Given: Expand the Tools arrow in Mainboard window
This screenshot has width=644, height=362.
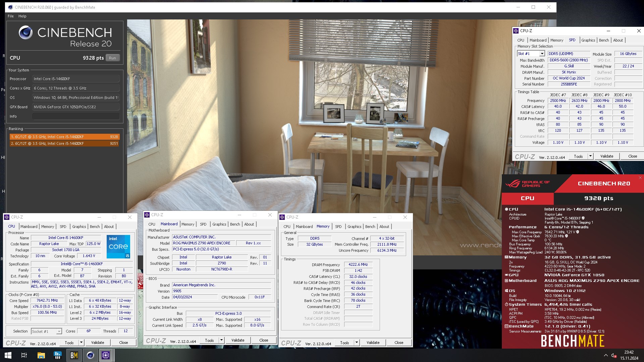Looking at the screenshot, I should (x=221, y=340).
